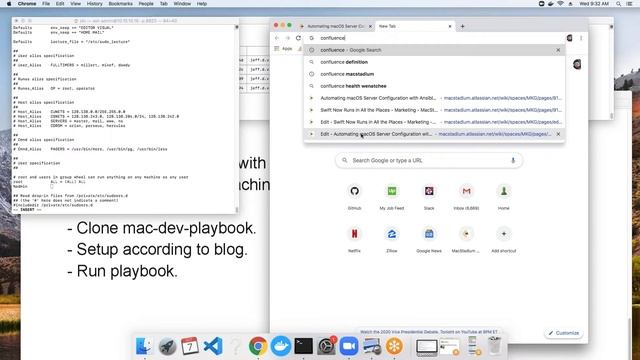Open Calendar from the Dock
640x360 pixels.
point(190,346)
